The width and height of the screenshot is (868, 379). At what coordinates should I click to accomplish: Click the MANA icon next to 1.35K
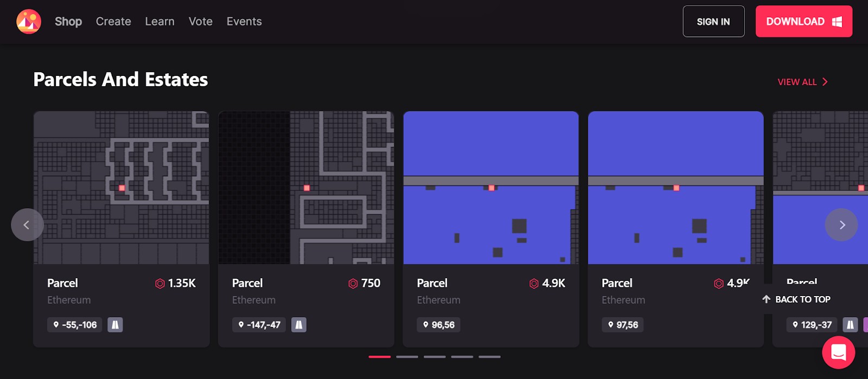click(x=160, y=284)
